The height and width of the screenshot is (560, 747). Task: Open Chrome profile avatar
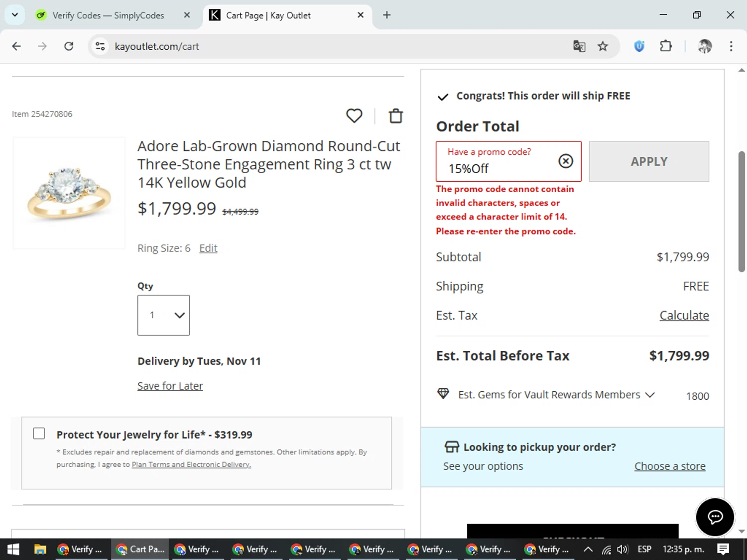[705, 46]
